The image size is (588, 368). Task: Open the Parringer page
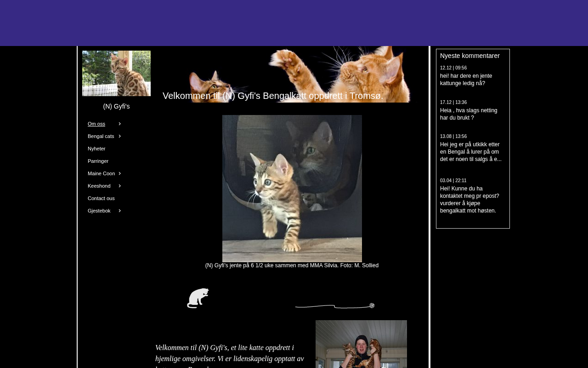coord(98,161)
